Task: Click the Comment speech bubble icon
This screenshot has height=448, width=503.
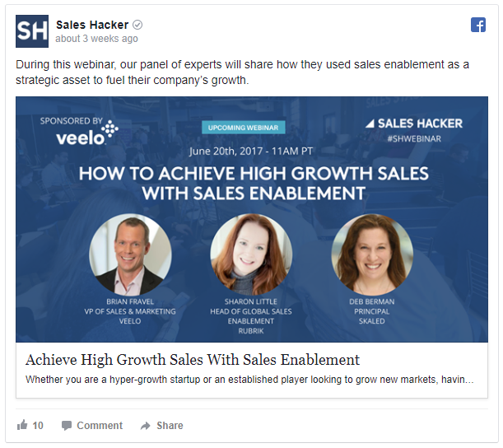Action: (67, 425)
